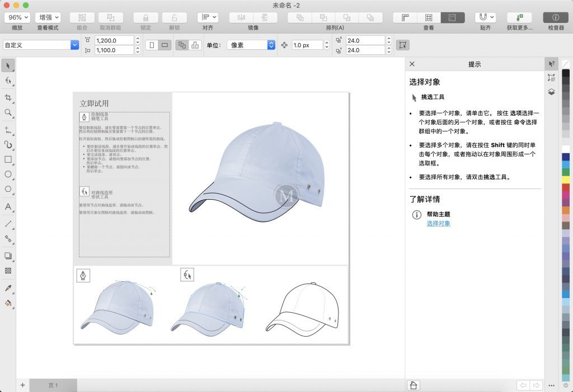Screen dimensions: 573x392
Task: Open the zoom level 96% dropdown
Action: coord(18,18)
